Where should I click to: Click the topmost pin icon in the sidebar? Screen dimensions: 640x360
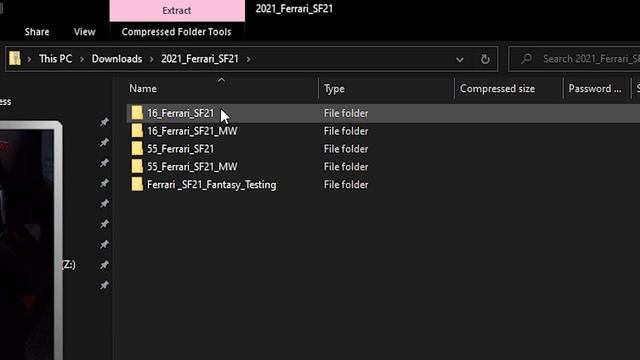104,122
